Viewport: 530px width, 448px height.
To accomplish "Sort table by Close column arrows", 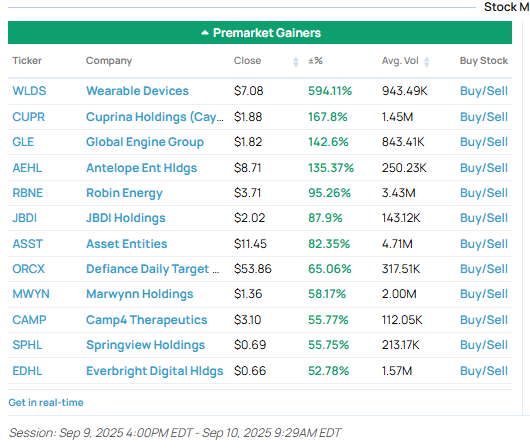I will click(x=296, y=62).
